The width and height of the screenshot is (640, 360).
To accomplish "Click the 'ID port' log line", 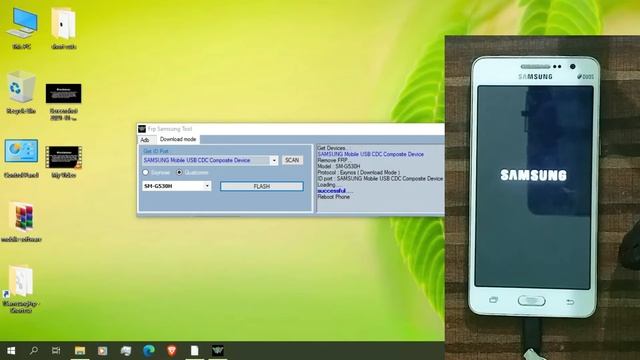I will [380, 179].
